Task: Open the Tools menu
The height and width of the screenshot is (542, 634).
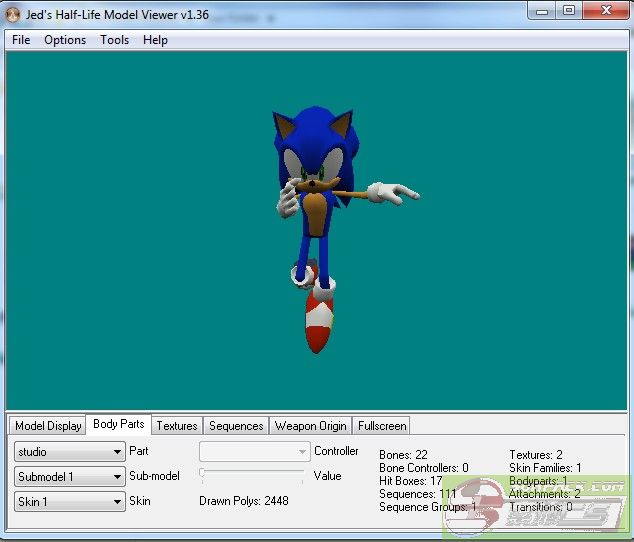Action: [114, 40]
